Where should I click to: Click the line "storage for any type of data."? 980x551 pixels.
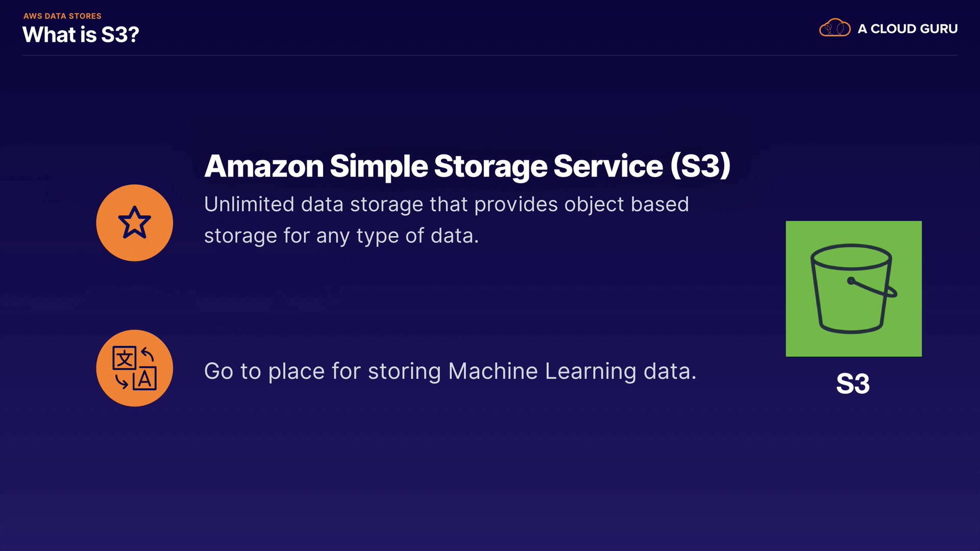[341, 236]
